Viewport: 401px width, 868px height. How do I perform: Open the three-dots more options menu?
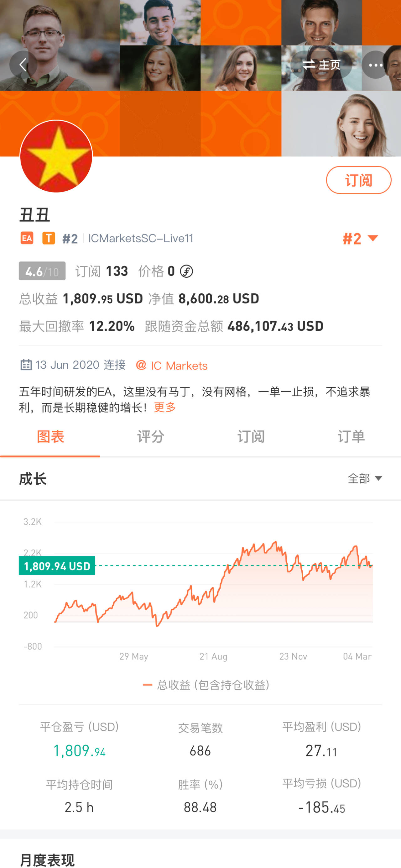click(375, 65)
